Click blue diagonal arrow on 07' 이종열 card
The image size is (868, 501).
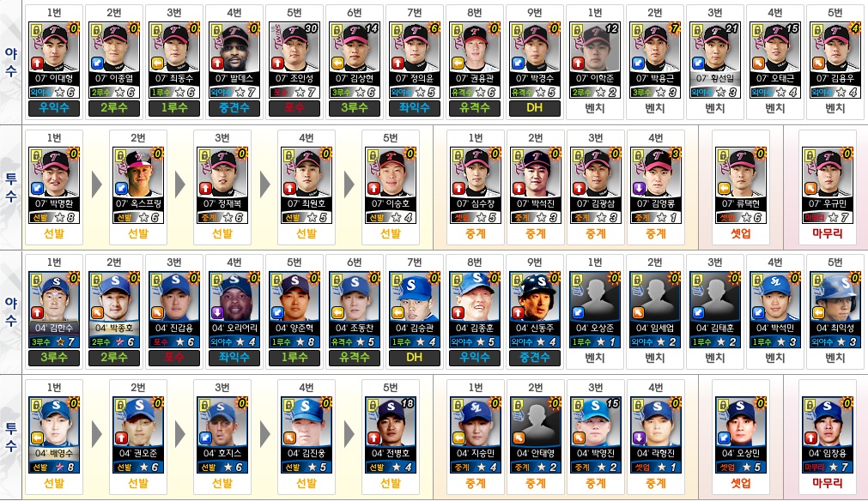(97, 63)
